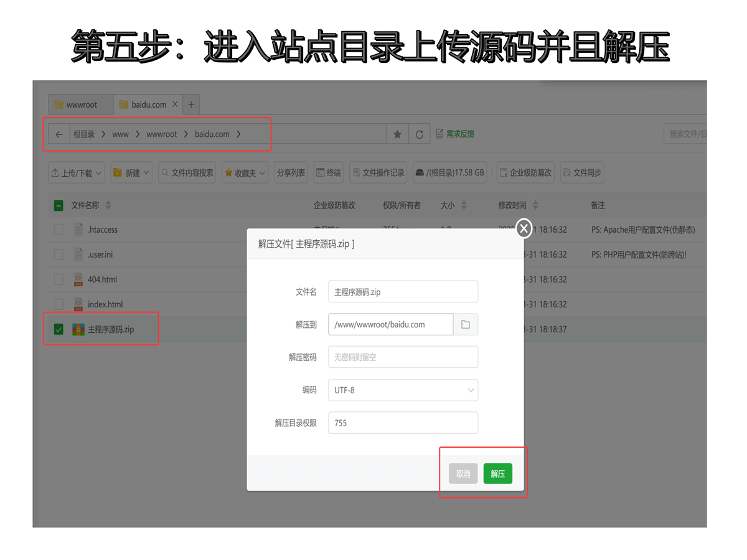Switch to the wwwroot tab
The height and width of the screenshot is (560, 747).
pyautogui.click(x=81, y=105)
